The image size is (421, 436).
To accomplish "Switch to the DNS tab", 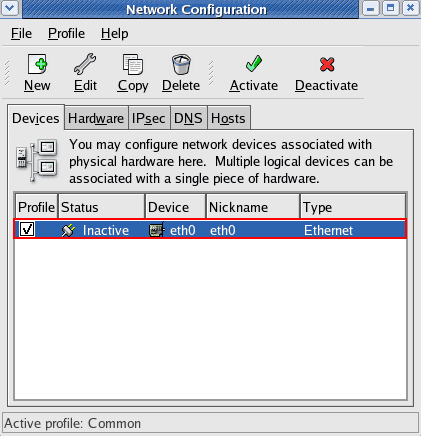I will tap(188, 118).
